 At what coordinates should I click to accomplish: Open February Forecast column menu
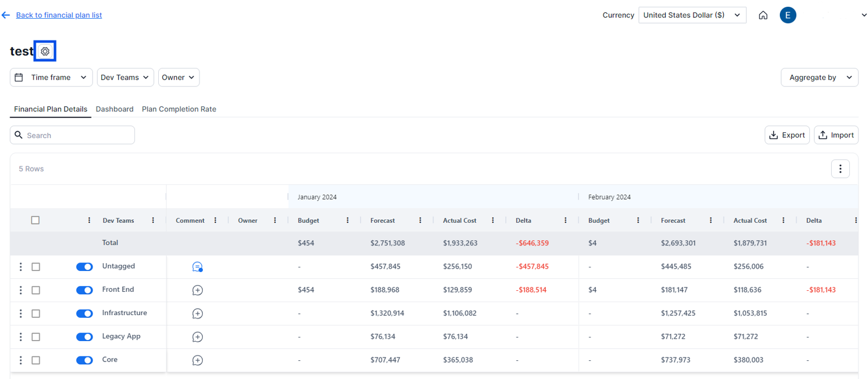[x=711, y=221]
